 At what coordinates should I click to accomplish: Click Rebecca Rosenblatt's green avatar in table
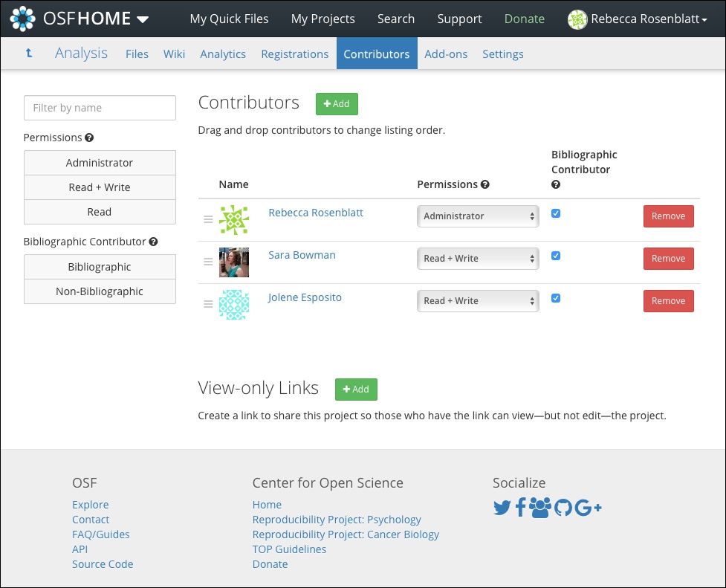coord(234,219)
